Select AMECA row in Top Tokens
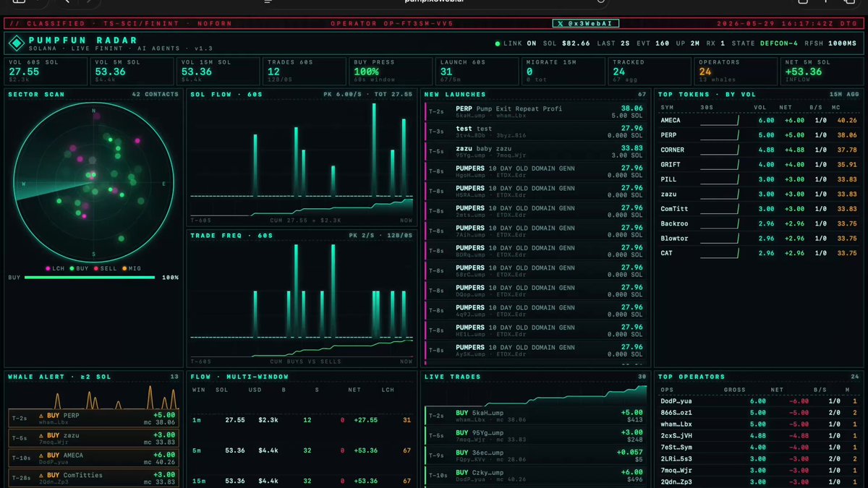 [759, 121]
